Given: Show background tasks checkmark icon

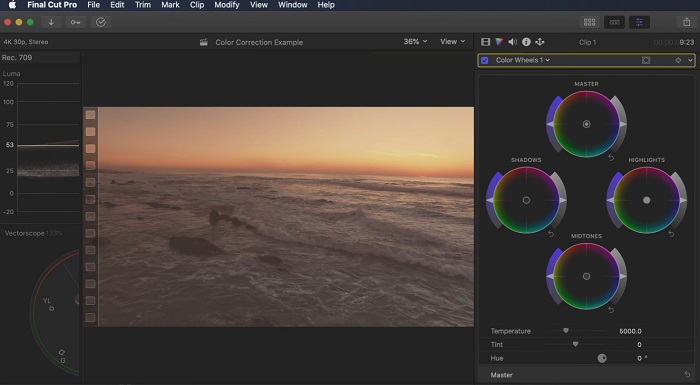Looking at the screenshot, I should 101,22.
